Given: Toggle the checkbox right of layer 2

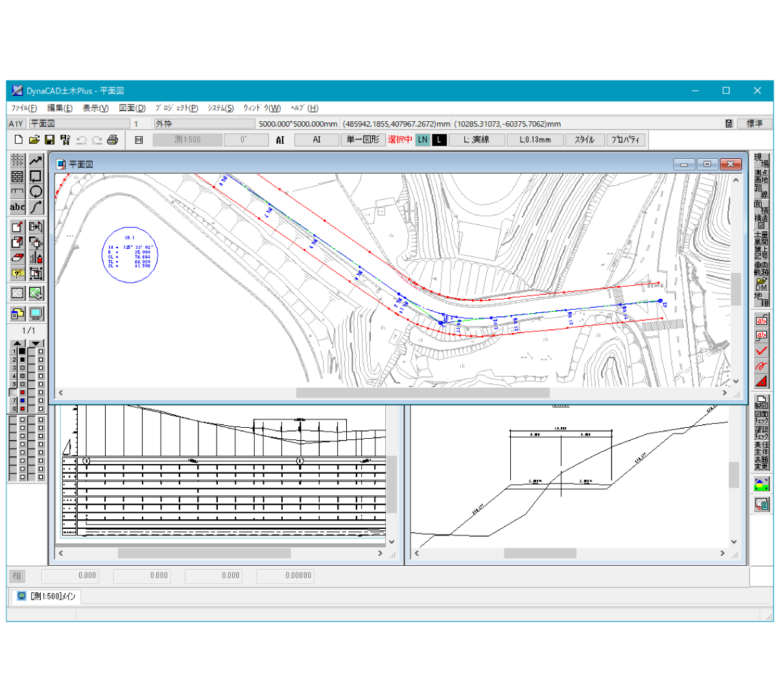Looking at the screenshot, I should (41, 359).
